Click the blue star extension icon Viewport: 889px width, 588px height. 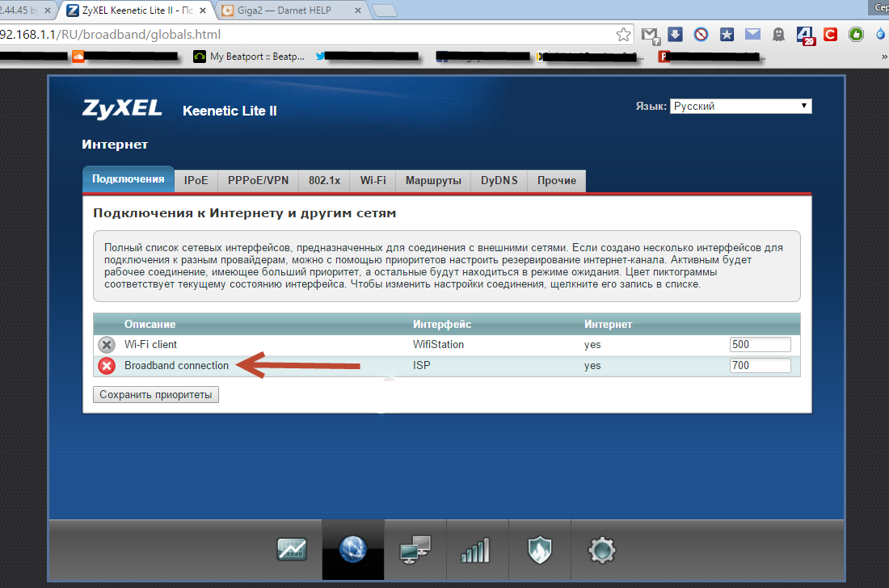(x=727, y=35)
